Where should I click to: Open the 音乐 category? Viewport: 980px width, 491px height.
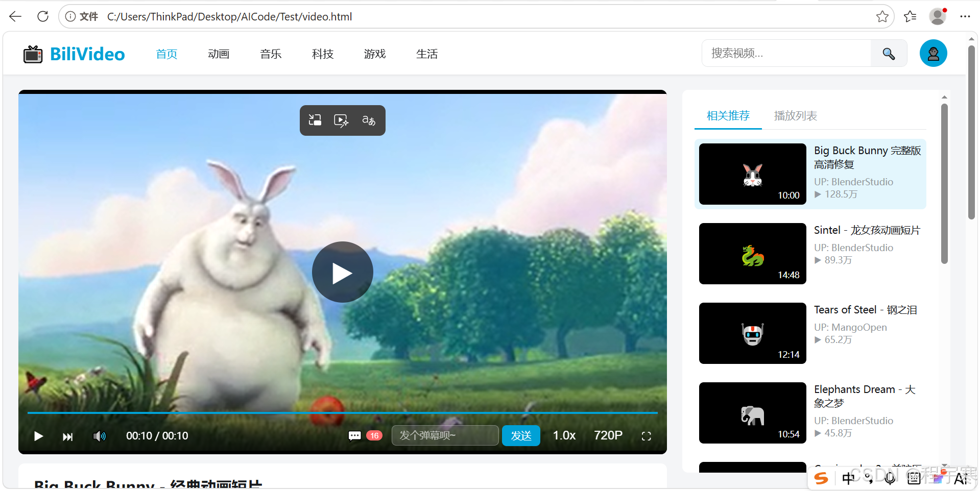pyautogui.click(x=271, y=54)
